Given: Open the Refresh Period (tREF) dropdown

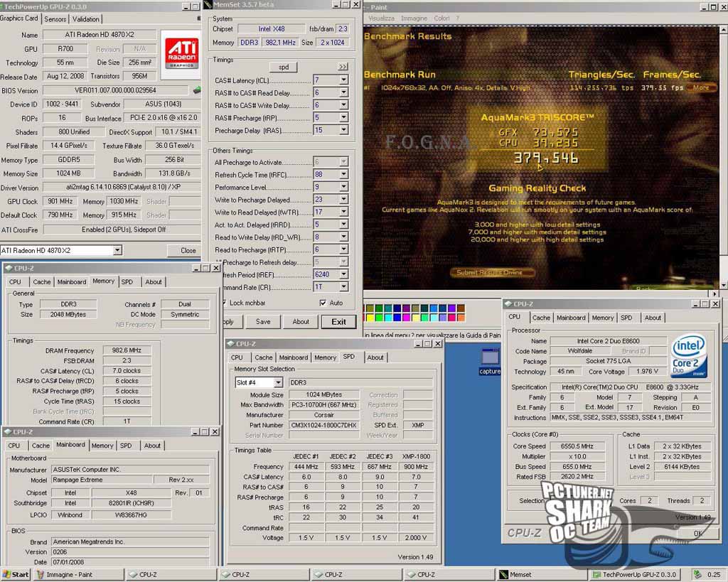Looking at the screenshot, I should pyautogui.click(x=343, y=275).
